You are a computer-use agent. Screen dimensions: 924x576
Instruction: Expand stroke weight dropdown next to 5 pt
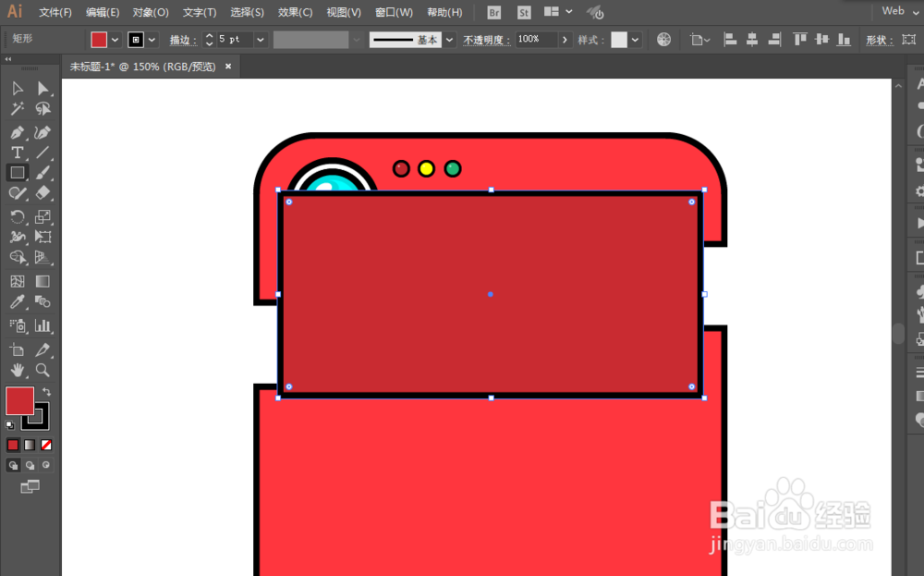coord(261,40)
